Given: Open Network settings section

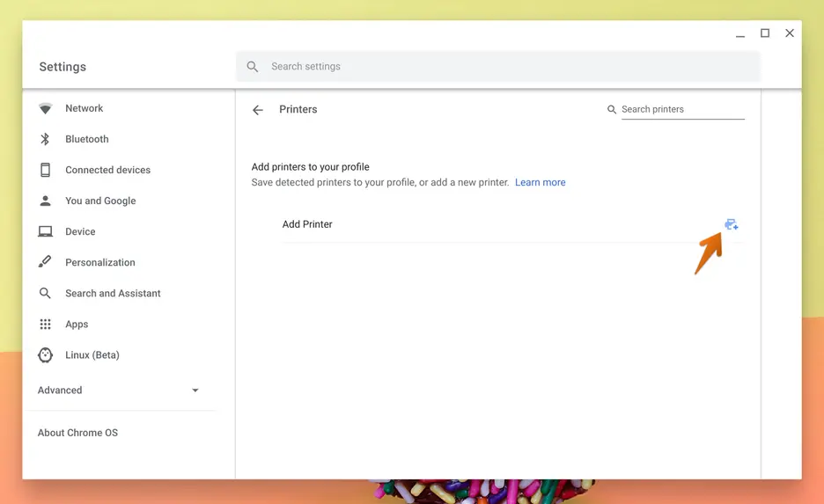Looking at the screenshot, I should click(x=85, y=108).
